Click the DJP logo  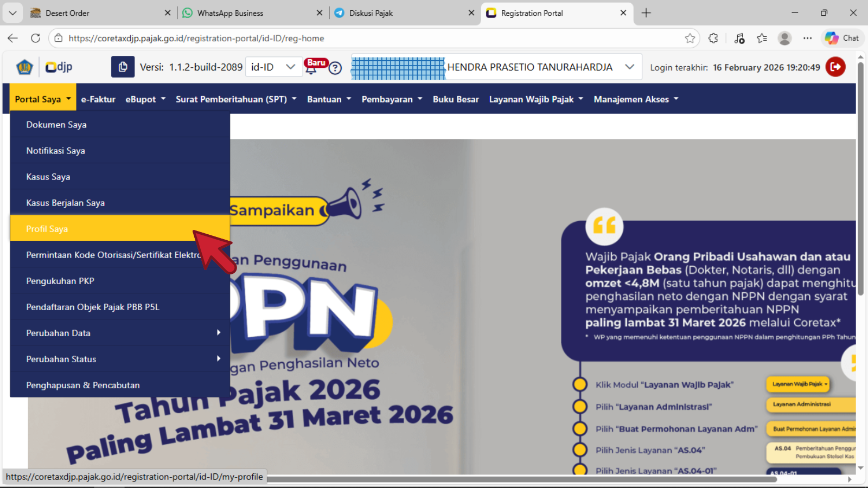(x=59, y=67)
